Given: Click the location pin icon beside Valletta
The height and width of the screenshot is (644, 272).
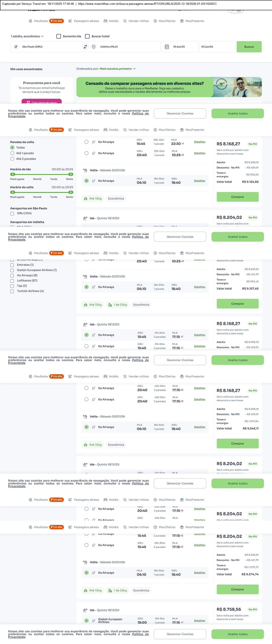Looking at the screenshot, I should point(94,47).
